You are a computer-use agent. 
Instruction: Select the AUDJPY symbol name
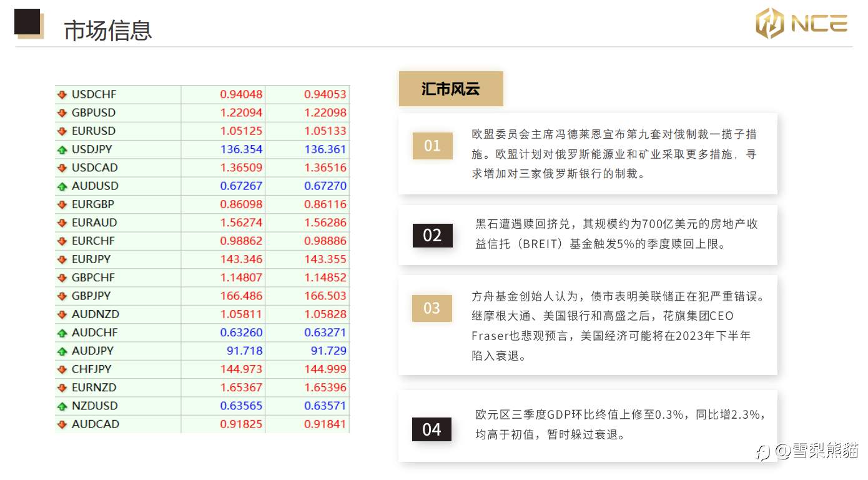[93, 351]
